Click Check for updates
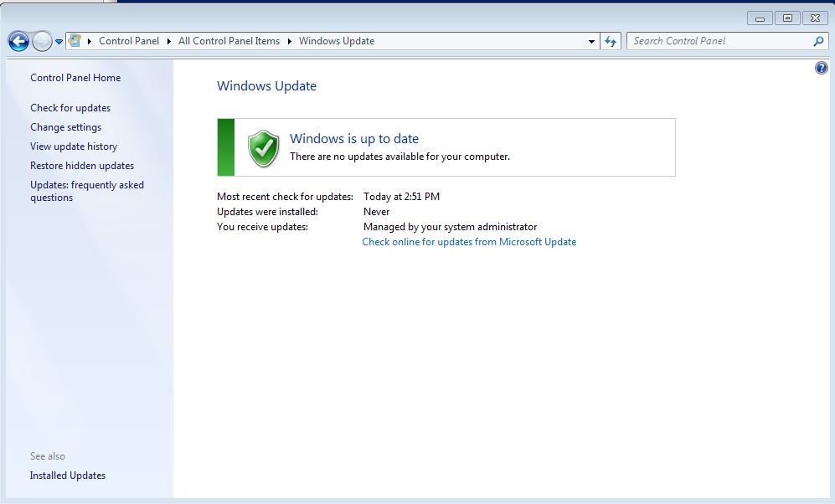 click(x=70, y=108)
